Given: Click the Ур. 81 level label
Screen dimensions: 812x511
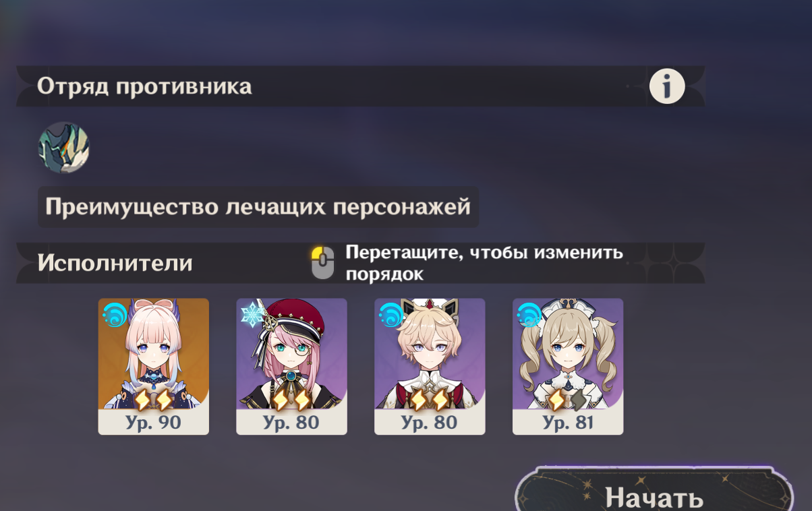Looking at the screenshot, I should pyautogui.click(x=567, y=423).
